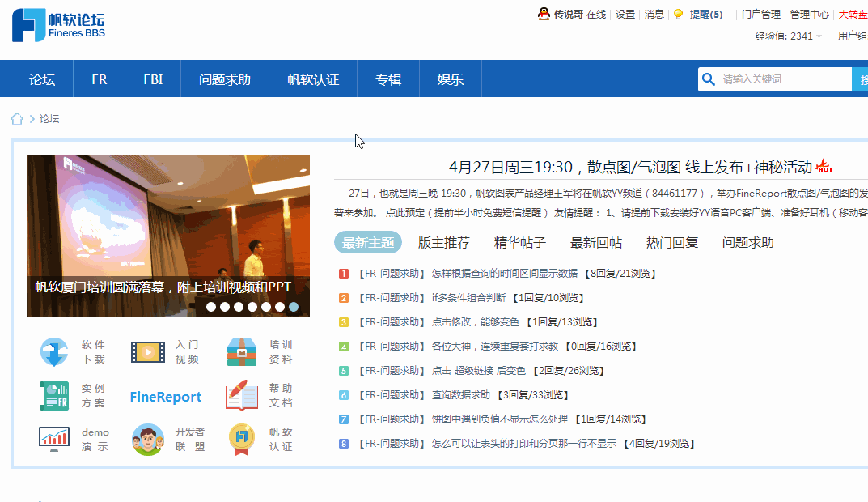Open the 入门视频 film icon
Image resolution: width=868 pixels, height=502 pixels.
click(148, 352)
